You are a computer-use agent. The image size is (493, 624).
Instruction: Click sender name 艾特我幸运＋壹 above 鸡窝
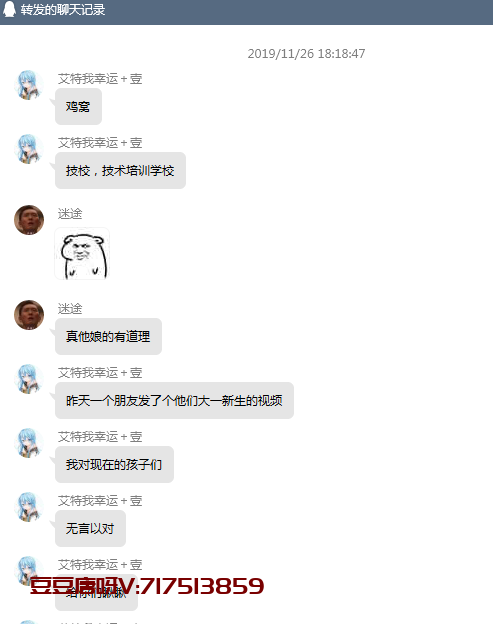[x=100, y=79]
